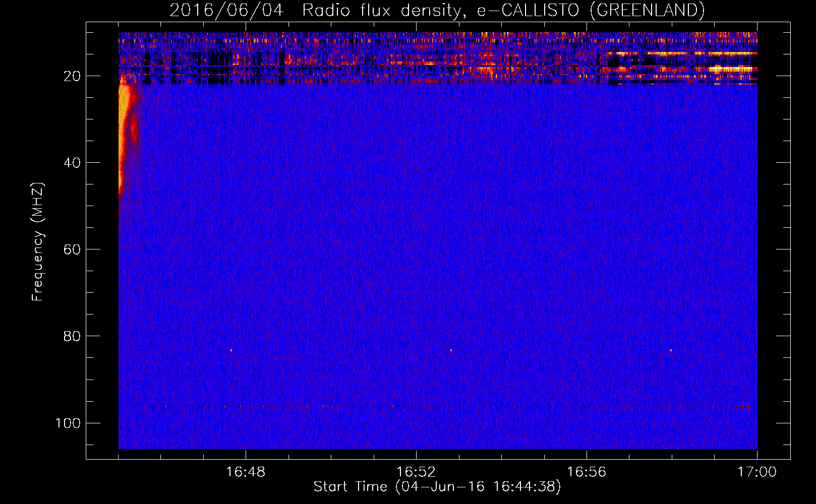Viewport: 816px width, 504px height.
Task: Click the 80 MHz frequency tick label
Action: point(72,336)
